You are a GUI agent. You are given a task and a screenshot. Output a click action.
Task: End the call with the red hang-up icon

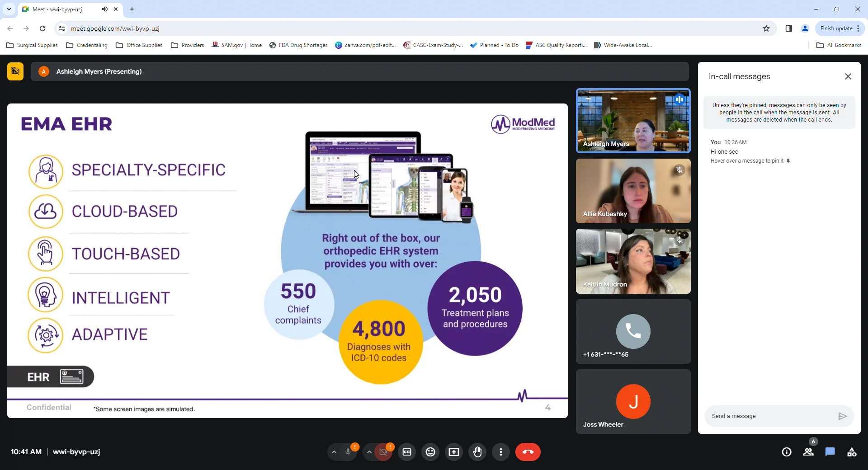[x=528, y=452]
